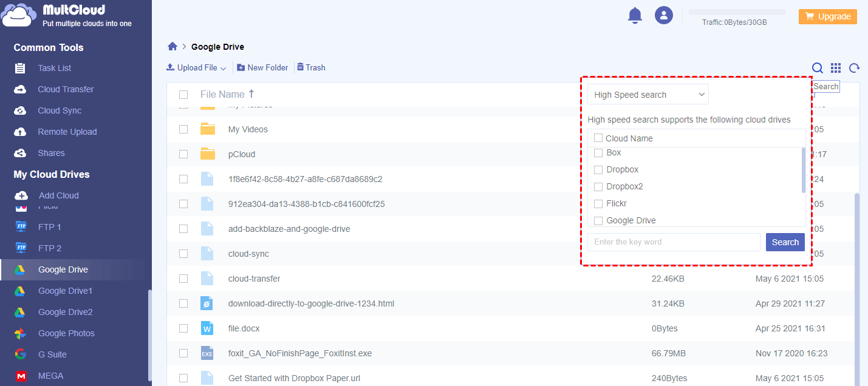Screen dimensions: 868x386
Task: Open the user account avatar
Action: (664, 16)
